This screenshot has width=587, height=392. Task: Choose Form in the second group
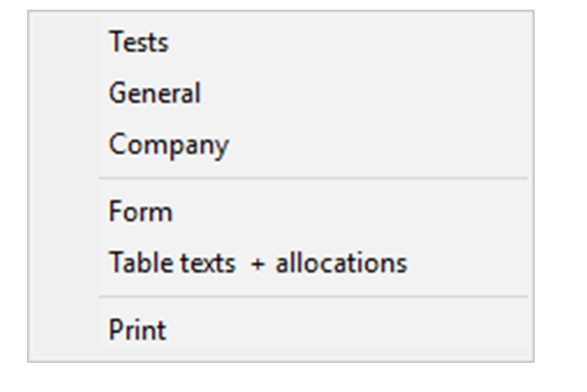pyautogui.click(x=140, y=213)
